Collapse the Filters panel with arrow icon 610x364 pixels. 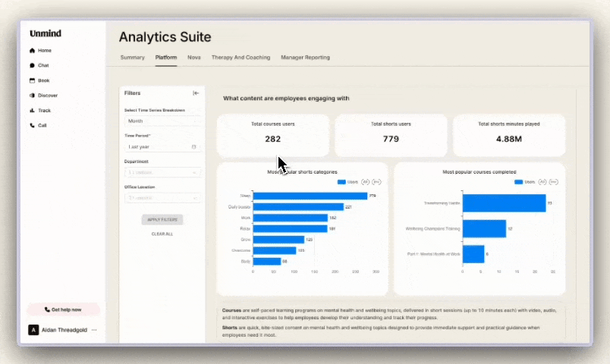pyautogui.click(x=196, y=93)
